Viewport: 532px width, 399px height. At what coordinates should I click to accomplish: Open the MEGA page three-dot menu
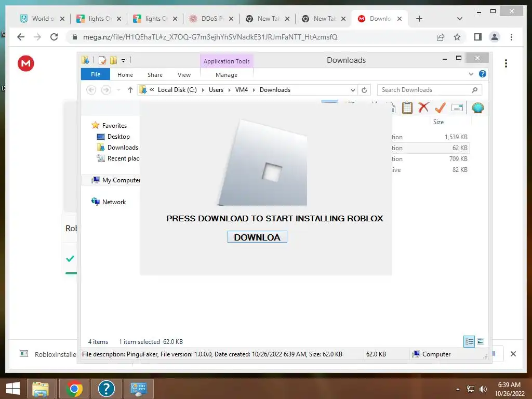pos(506,63)
